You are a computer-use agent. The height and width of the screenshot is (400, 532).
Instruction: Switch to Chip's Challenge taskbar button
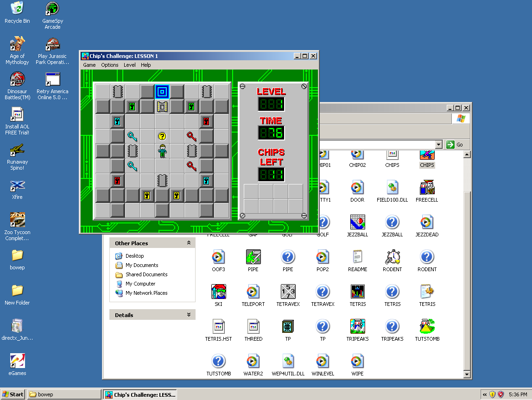click(x=140, y=394)
